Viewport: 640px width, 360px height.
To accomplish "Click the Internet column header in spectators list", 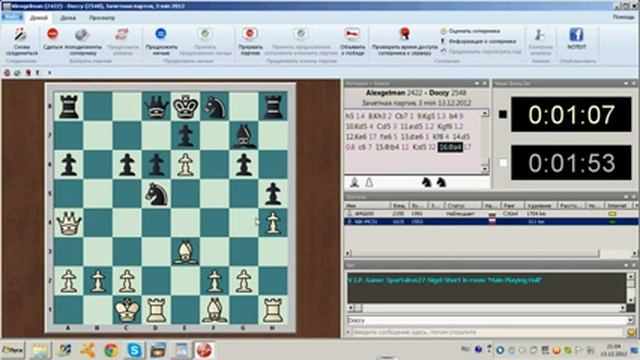I will pos(617,206).
